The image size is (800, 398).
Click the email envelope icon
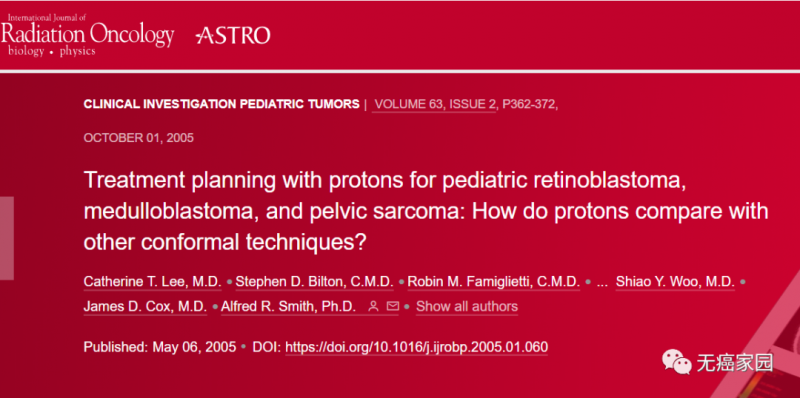(392, 306)
